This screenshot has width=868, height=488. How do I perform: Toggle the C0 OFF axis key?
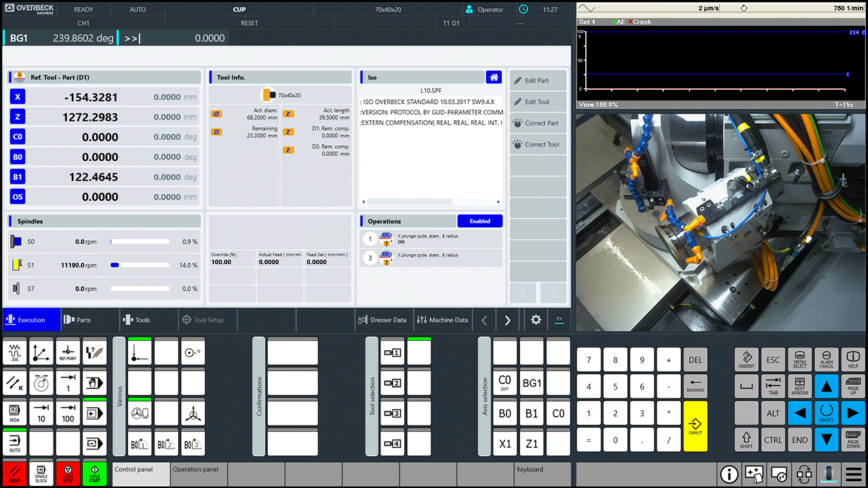pyautogui.click(x=505, y=382)
